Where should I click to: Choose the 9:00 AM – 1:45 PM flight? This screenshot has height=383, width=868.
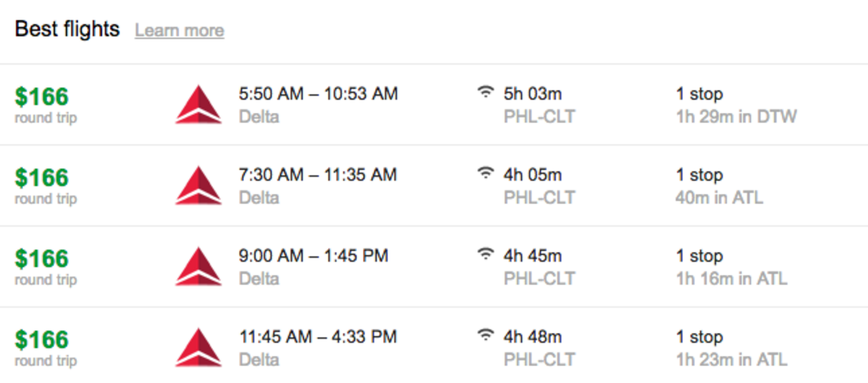click(434, 267)
